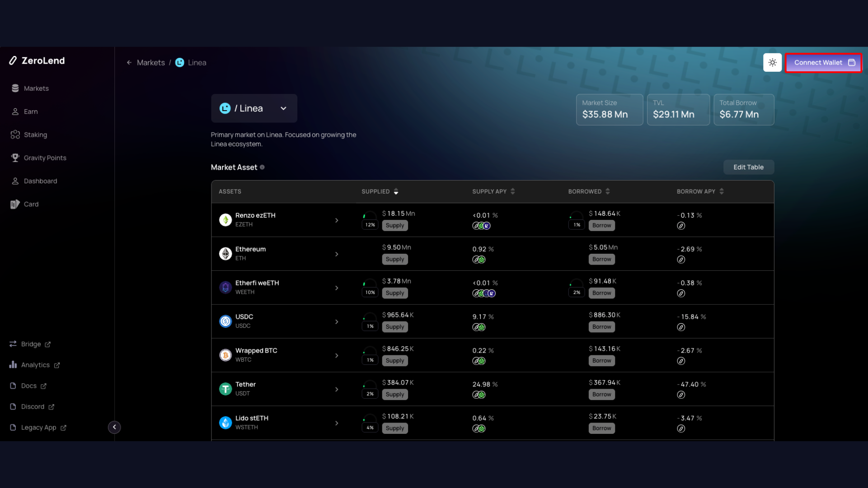Viewport: 868px width, 488px height.
Task: Open the Linea market dropdown
Action: (x=254, y=108)
